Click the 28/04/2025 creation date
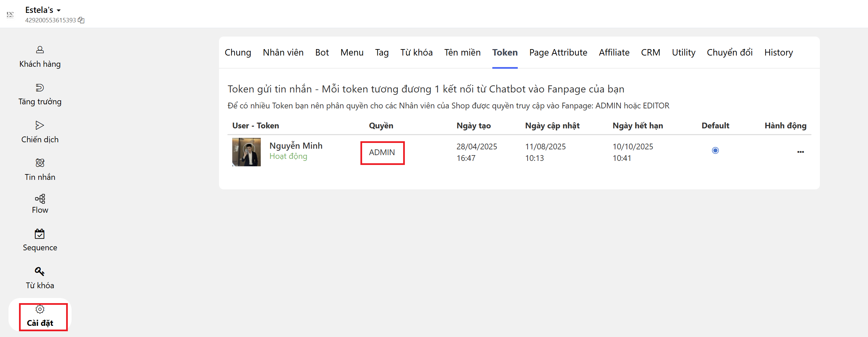 click(476, 147)
